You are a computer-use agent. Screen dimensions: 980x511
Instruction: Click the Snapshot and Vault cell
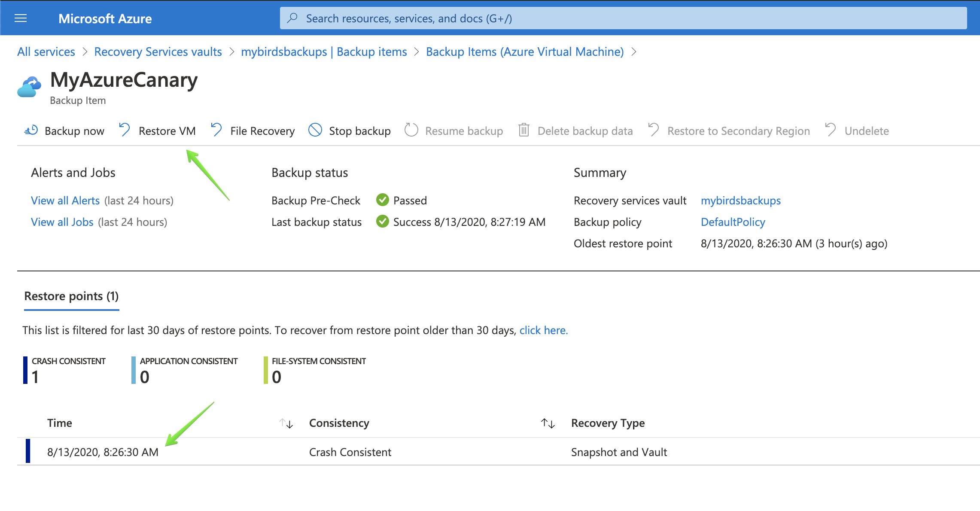pyautogui.click(x=619, y=452)
